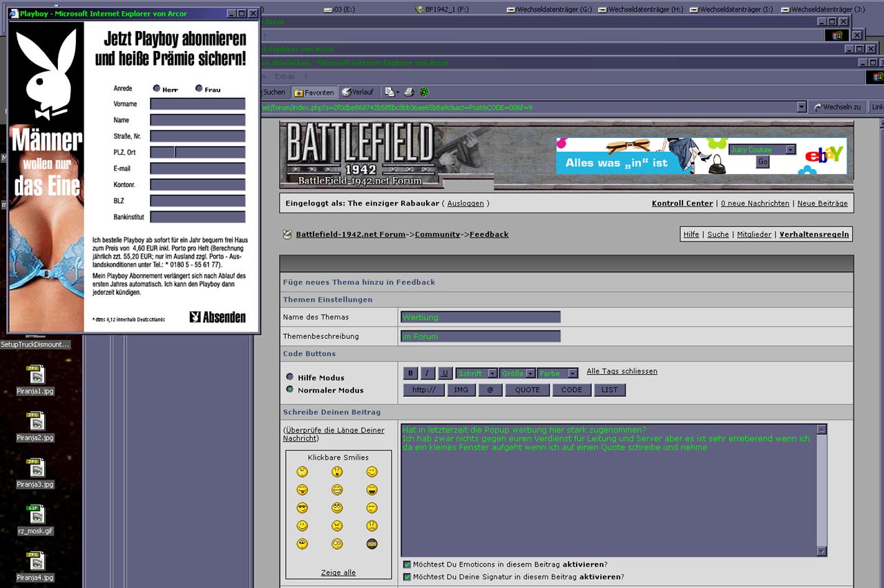Click the CODE button

(572, 390)
